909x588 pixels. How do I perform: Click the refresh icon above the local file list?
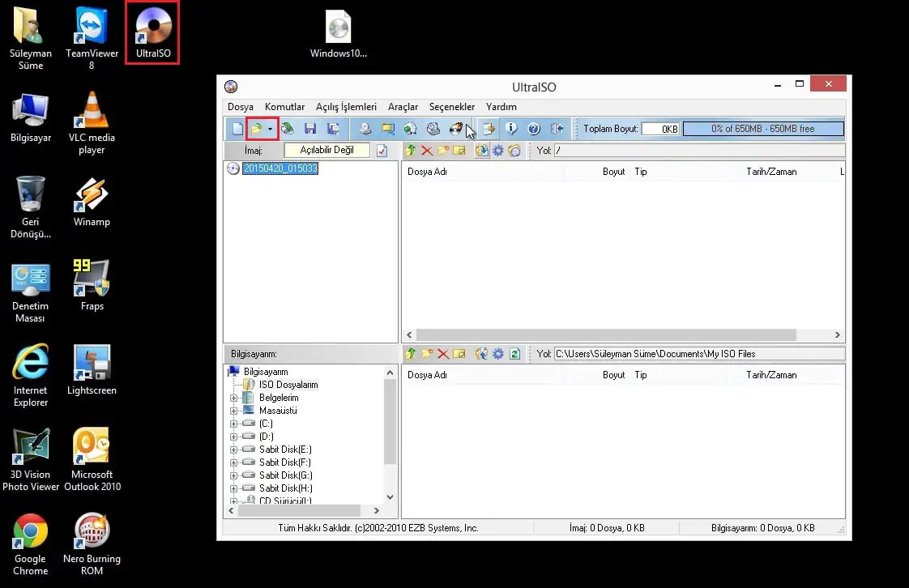tap(514, 354)
